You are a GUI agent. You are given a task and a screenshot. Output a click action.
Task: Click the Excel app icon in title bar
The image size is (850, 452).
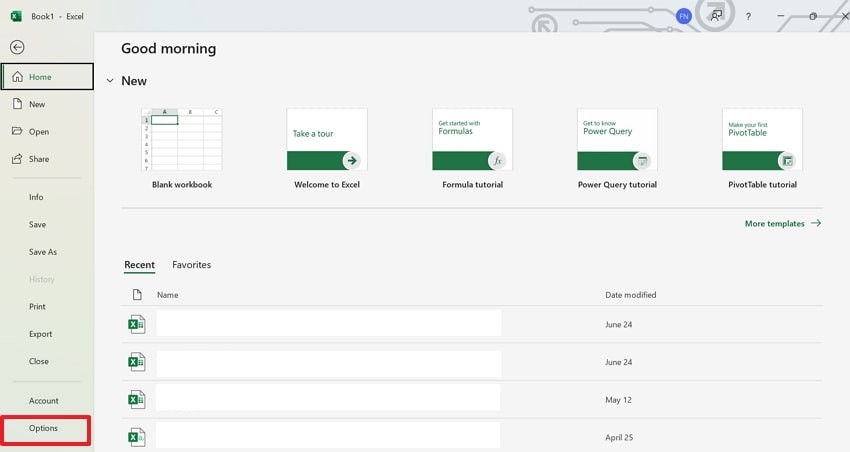click(16, 16)
